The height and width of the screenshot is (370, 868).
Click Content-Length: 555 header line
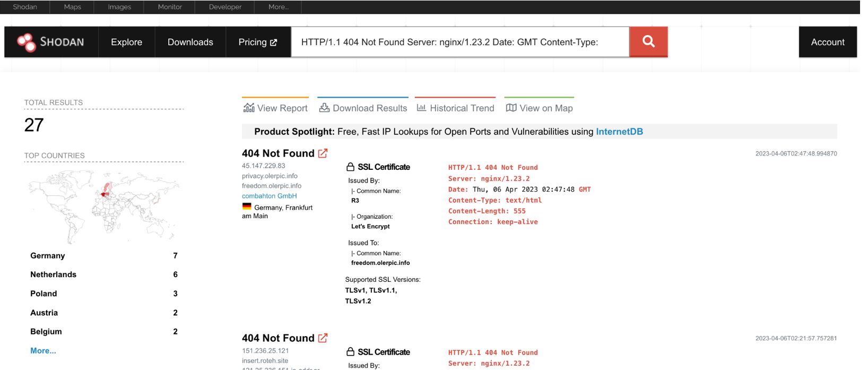pyautogui.click(x=487, y=211)
